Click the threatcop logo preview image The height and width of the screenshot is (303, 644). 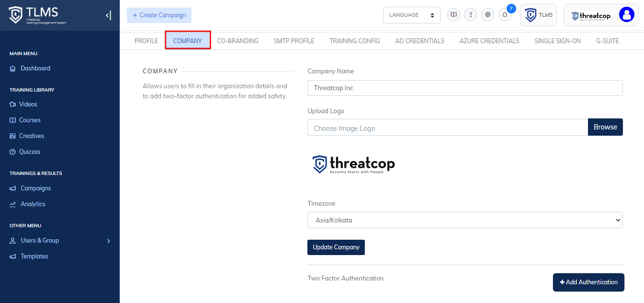[x=354, y=164]
